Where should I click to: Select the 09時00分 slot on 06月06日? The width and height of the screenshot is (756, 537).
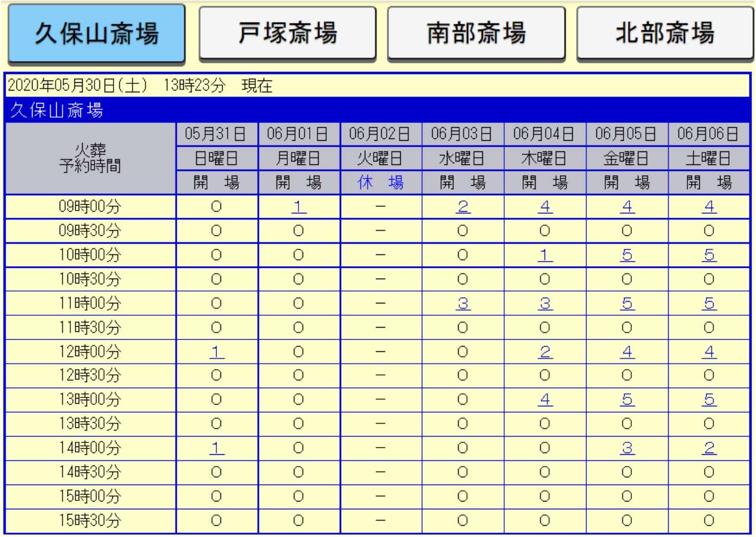[709, 207]
